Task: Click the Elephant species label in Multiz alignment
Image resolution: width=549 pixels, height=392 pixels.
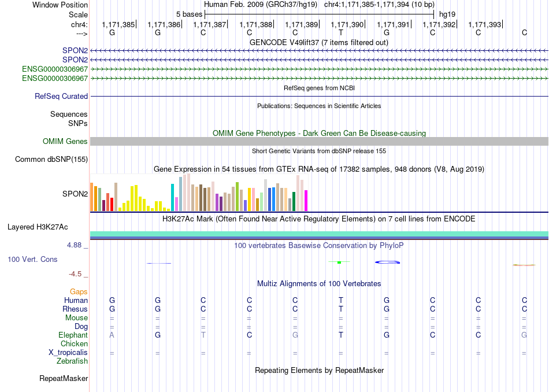Action: (73, 335)
